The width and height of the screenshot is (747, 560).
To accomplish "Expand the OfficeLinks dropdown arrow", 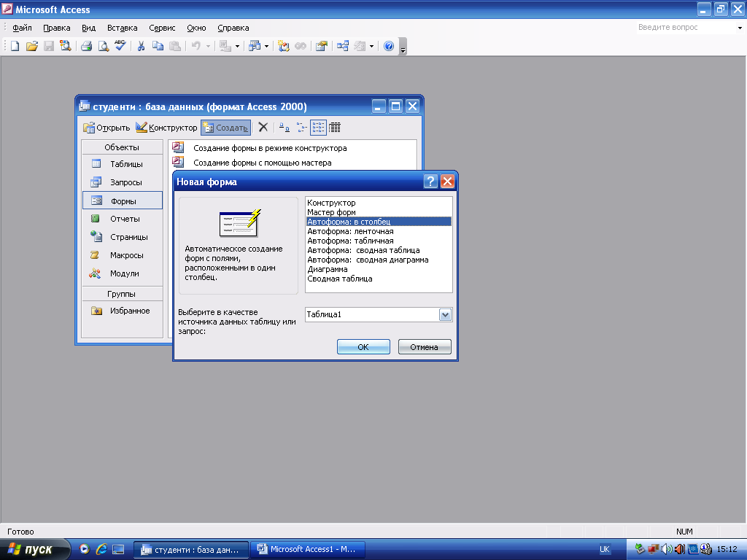I will pos(237,46).
